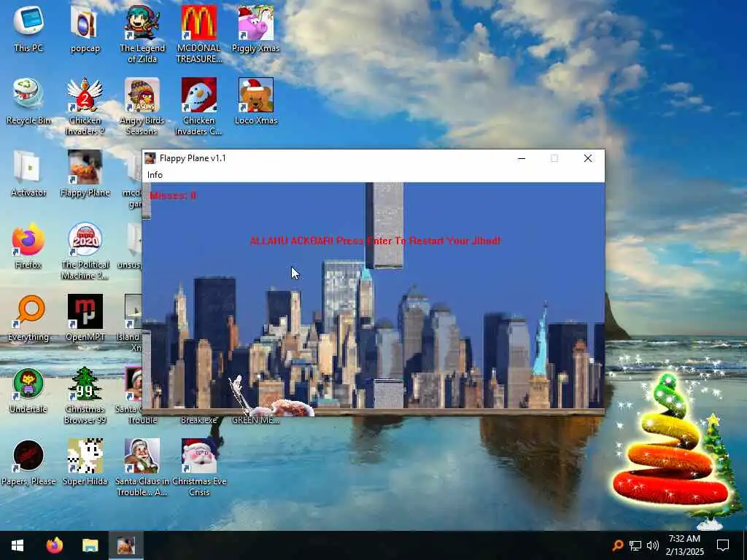Screen dimensions: 747x560
Task: Select the OpenMPT desktop shortcut
Action: point(85,318)
